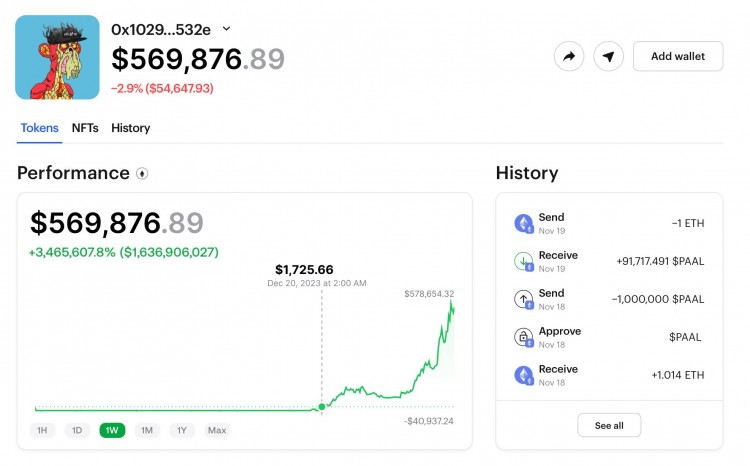
Task: Expand the wallet address dropdown chevron
Action: click(226, 29)
